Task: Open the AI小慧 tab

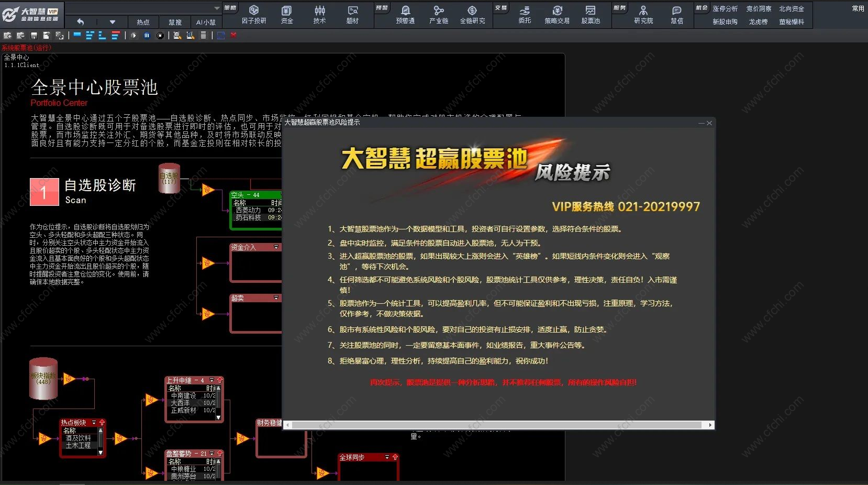Action: point(206,23)
